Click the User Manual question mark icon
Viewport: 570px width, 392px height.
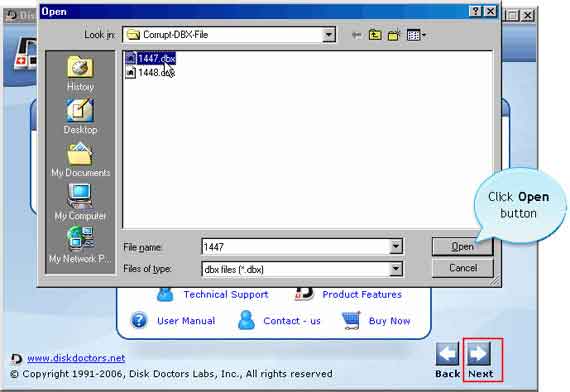click(139, 320)
